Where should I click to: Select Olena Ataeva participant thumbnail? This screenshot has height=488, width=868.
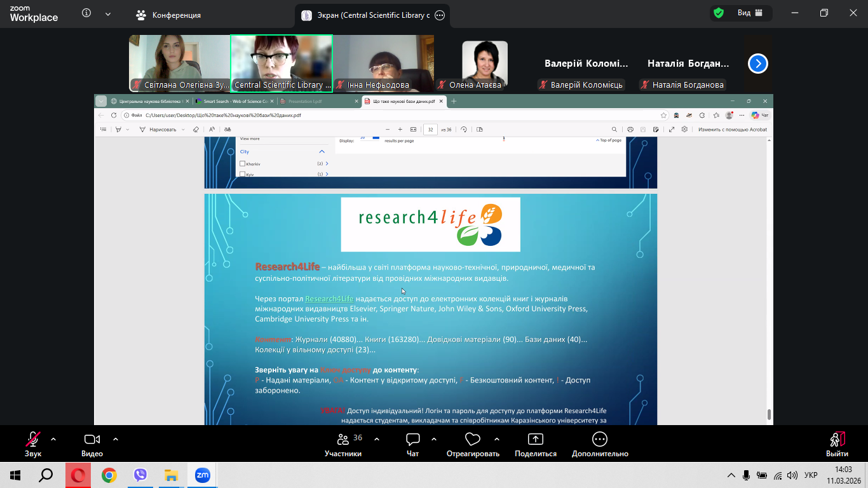click(484, 62)
